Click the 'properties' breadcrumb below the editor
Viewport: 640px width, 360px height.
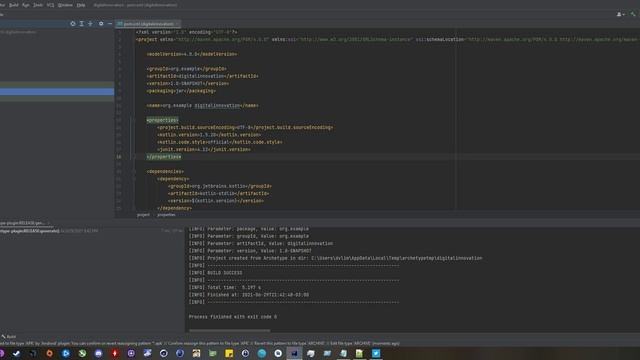pyautogui.click(x=166, y=215)
